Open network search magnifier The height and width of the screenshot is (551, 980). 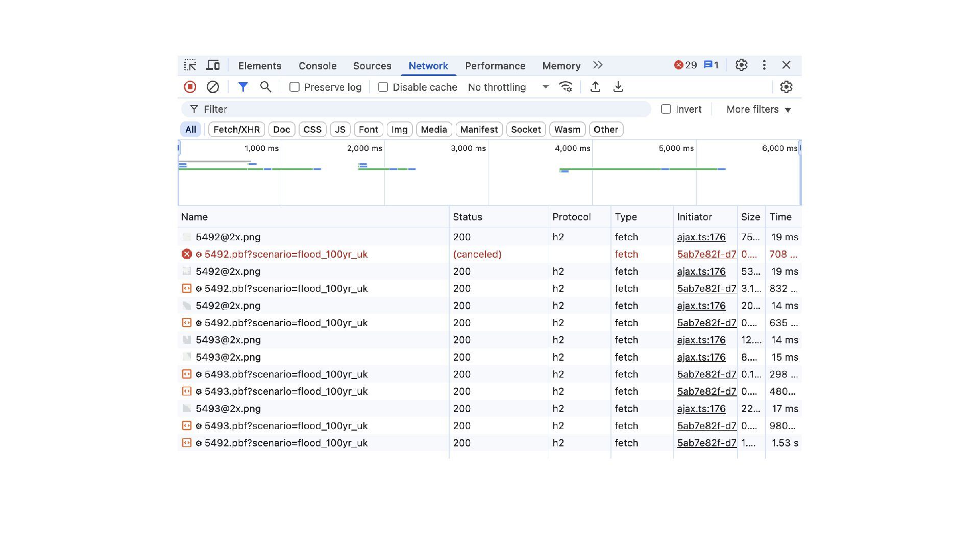265,87
